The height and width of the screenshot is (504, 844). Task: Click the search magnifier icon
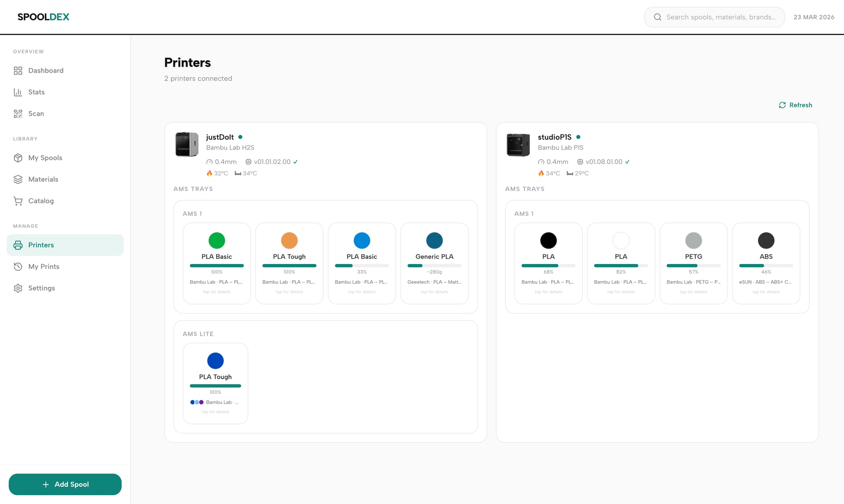(657, 17)
